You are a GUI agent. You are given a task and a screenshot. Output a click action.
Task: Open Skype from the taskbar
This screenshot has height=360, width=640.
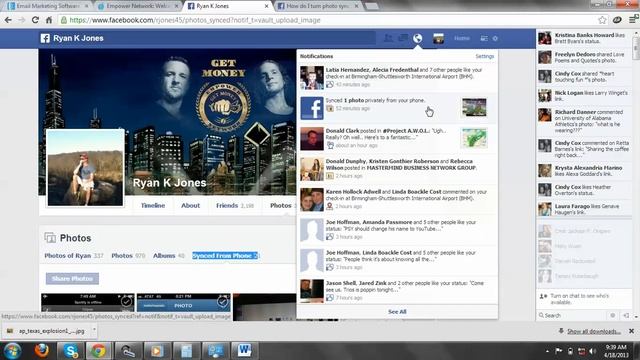[x=71, y=351]
